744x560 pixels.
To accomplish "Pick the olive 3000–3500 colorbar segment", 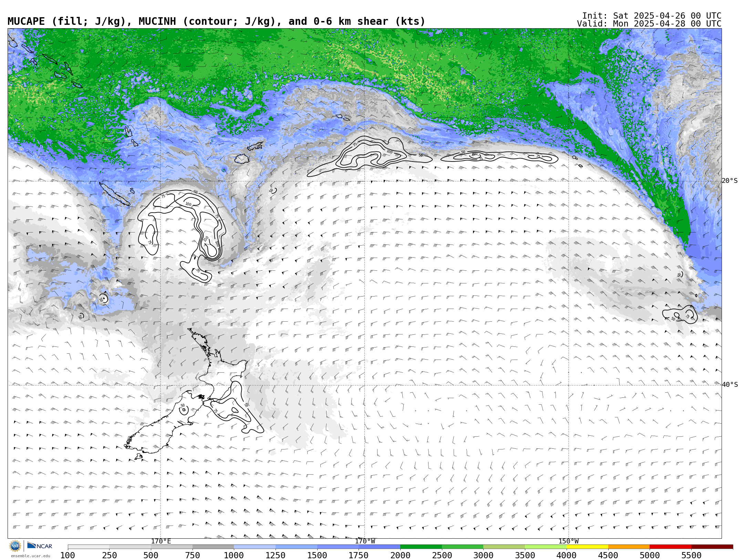I will tap(504, 547).
